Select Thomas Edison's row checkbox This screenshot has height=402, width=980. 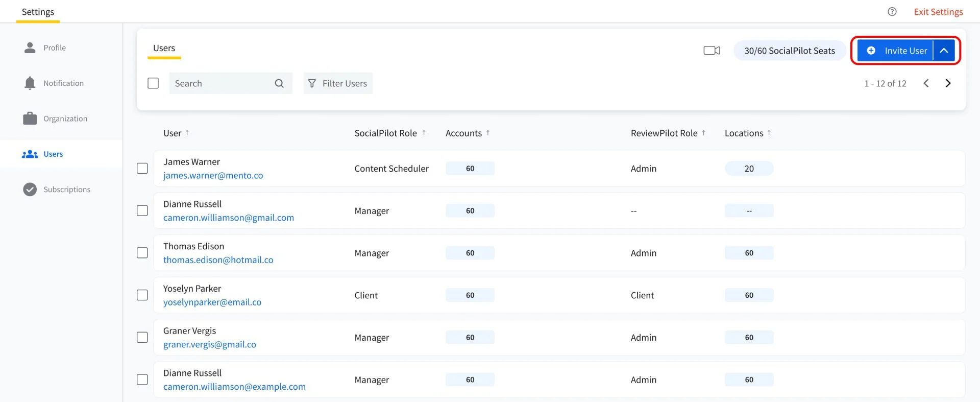click(142, 253)
